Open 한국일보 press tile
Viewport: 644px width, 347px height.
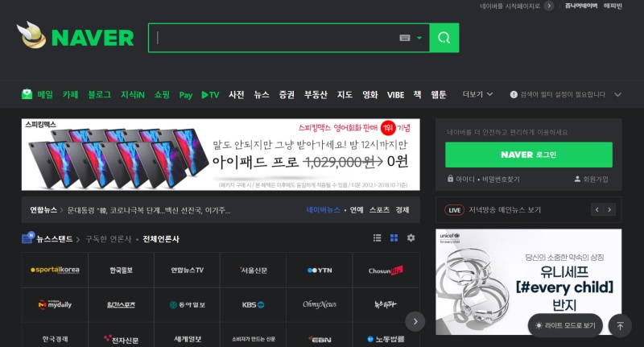pyautogui.click(x=121, y=270)
